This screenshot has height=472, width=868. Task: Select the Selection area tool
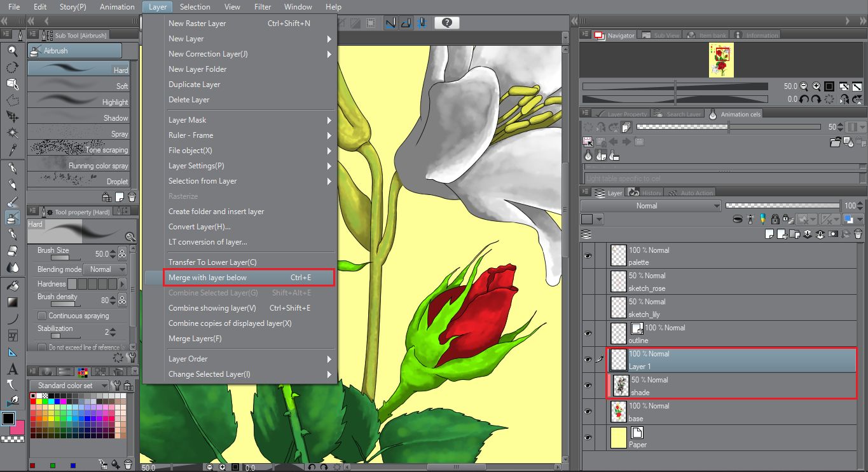click(x=12, y=100)
